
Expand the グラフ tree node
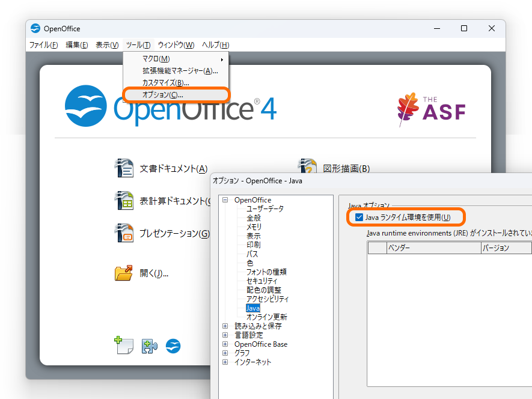225,353
